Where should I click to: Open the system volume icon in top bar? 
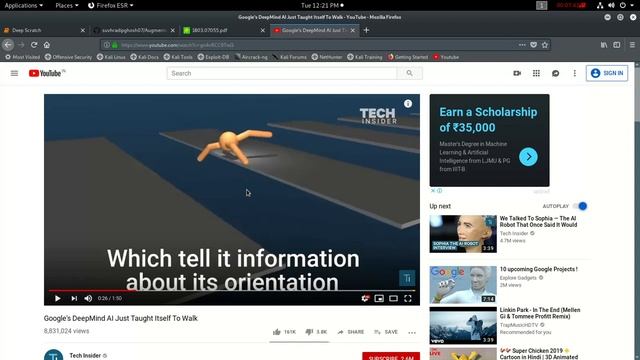click(611, 5)
